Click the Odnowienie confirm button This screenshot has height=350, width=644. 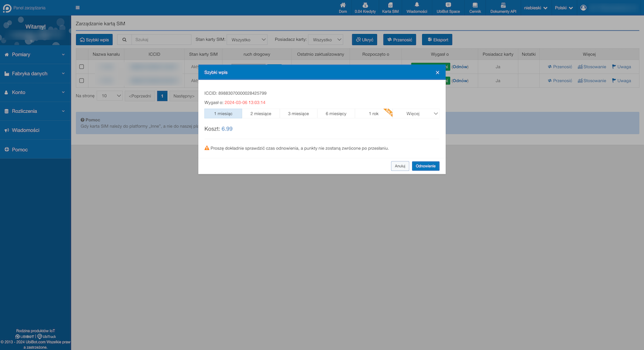coord(426,166)
